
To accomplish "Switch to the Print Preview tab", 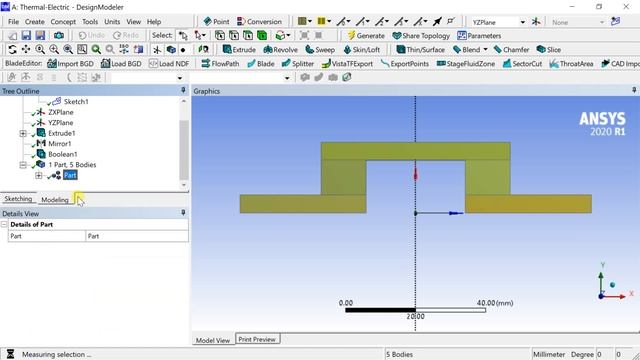I will tap(257, 339).
